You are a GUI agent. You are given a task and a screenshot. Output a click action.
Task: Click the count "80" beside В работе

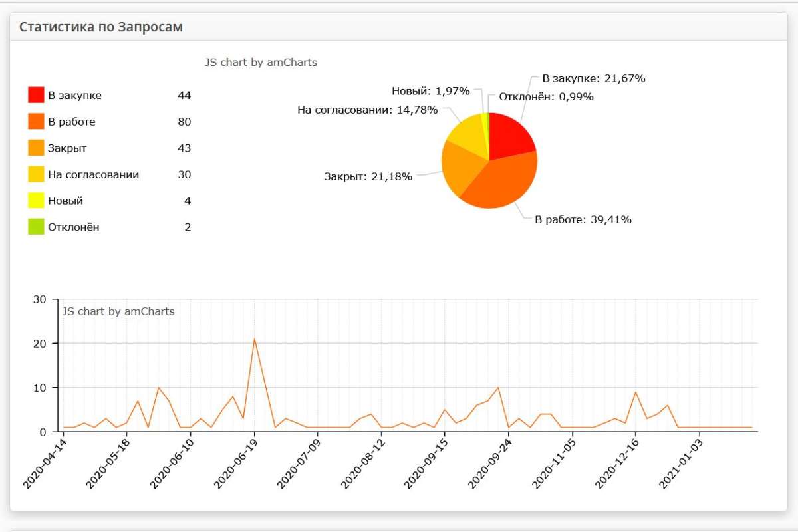pos(185,121)
